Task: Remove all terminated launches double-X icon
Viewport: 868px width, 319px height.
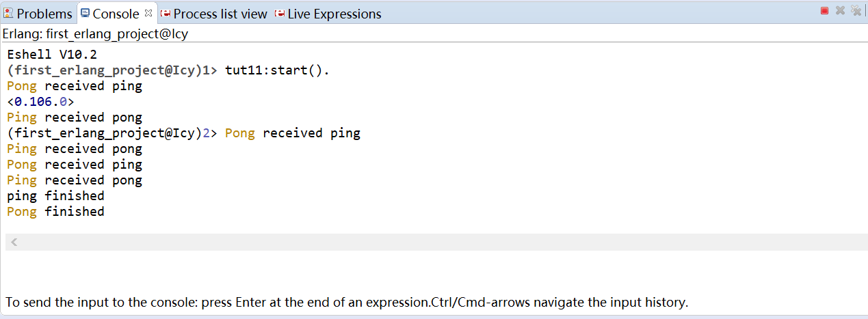Action: tap(856, 10)
